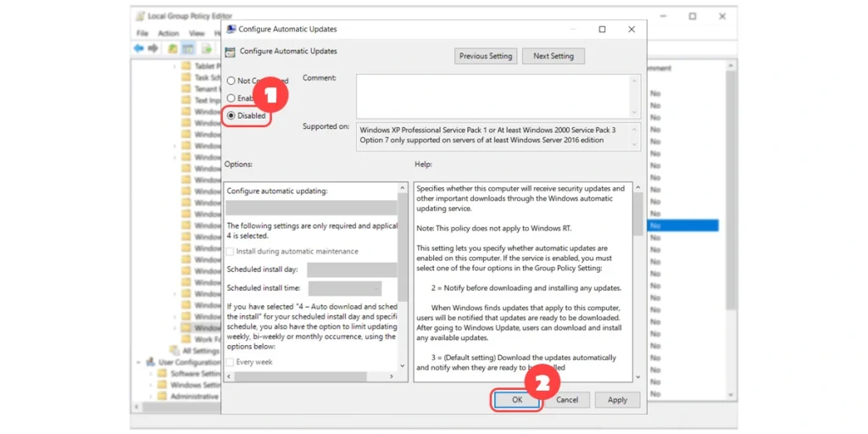The height and width of the screenshot is (434, 868).
Task: Click the policy setting icon beside the heading
Action: coord(231,52)
